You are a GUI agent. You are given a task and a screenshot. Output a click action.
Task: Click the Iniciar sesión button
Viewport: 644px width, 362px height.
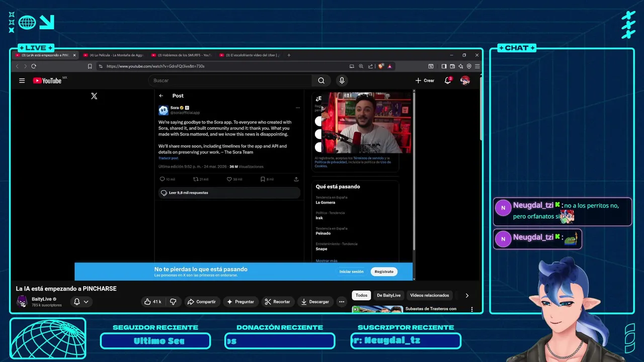[x=351, y=271]
